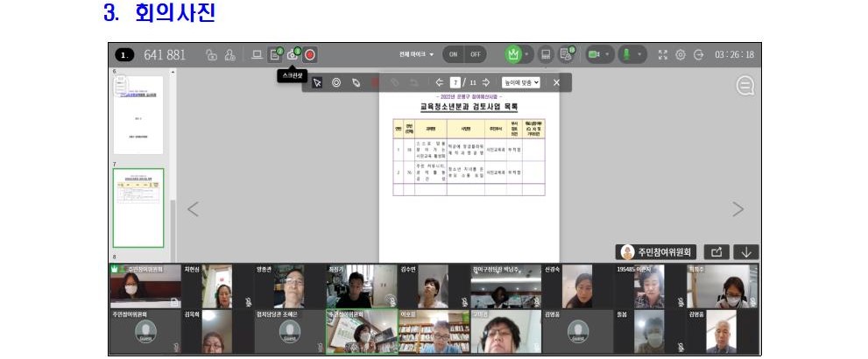Screen dimensions: 868x359
Task: Select 신경숙 video tile
Action: pos(578,286)
